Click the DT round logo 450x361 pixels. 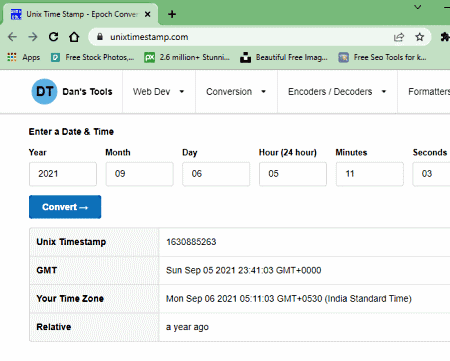[x=44, y=91]
